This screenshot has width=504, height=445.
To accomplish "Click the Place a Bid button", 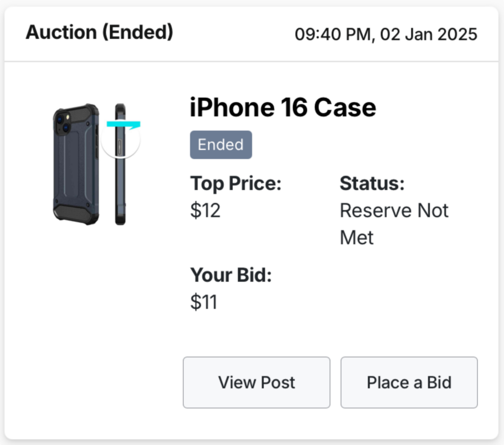I will [409, 383].
